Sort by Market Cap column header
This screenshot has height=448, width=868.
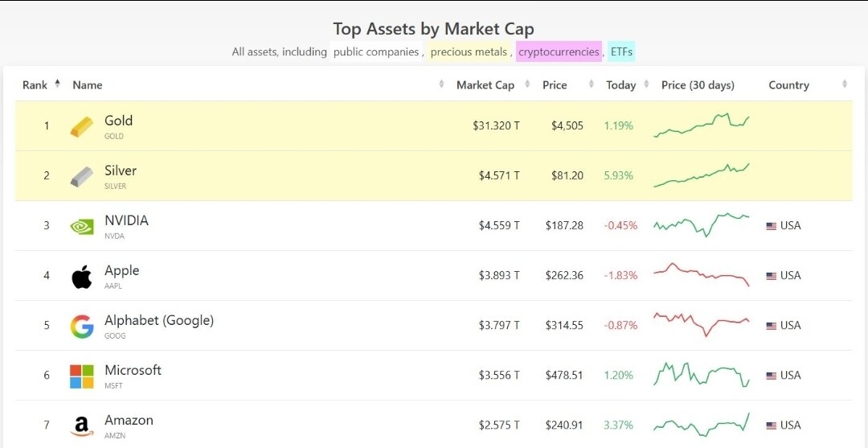tap(485, 85)
